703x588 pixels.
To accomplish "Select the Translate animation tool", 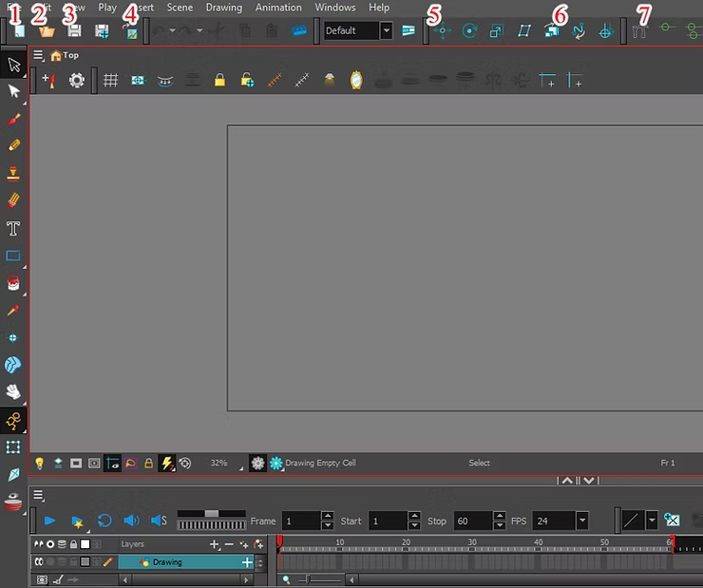I will click(x=443, y=30).
